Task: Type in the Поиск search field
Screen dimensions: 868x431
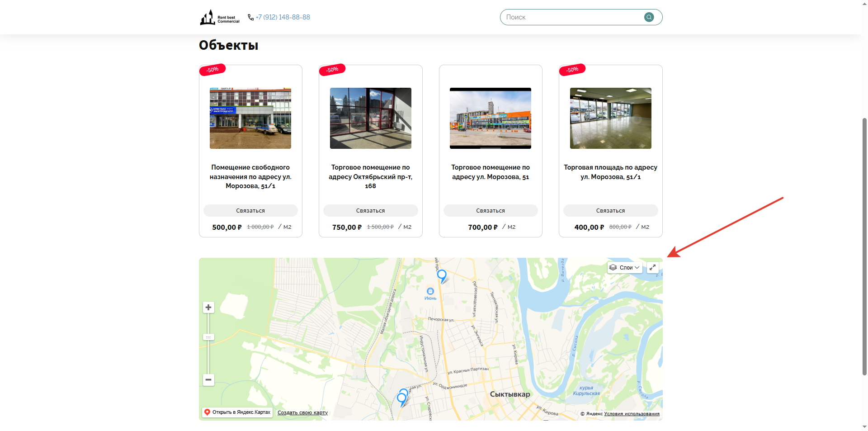Action: click(572, 17)
